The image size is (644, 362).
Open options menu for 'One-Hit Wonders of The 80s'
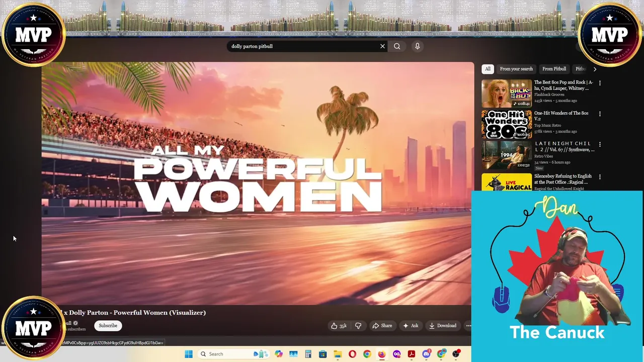[600, 114]
